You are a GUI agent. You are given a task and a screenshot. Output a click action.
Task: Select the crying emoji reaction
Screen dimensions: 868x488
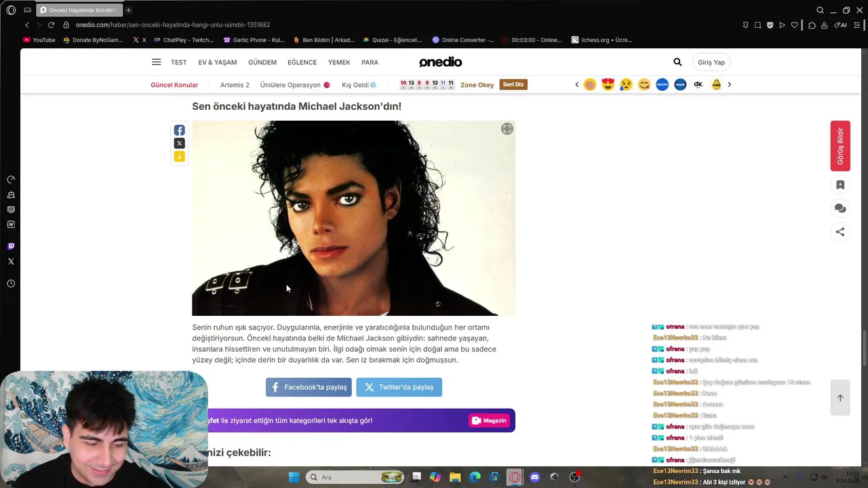626,85
